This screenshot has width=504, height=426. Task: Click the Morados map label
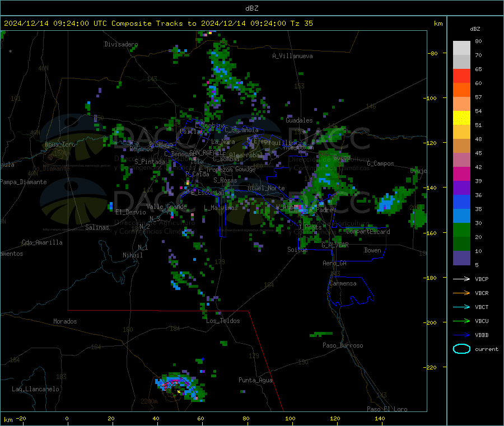(x=65, y=321)
